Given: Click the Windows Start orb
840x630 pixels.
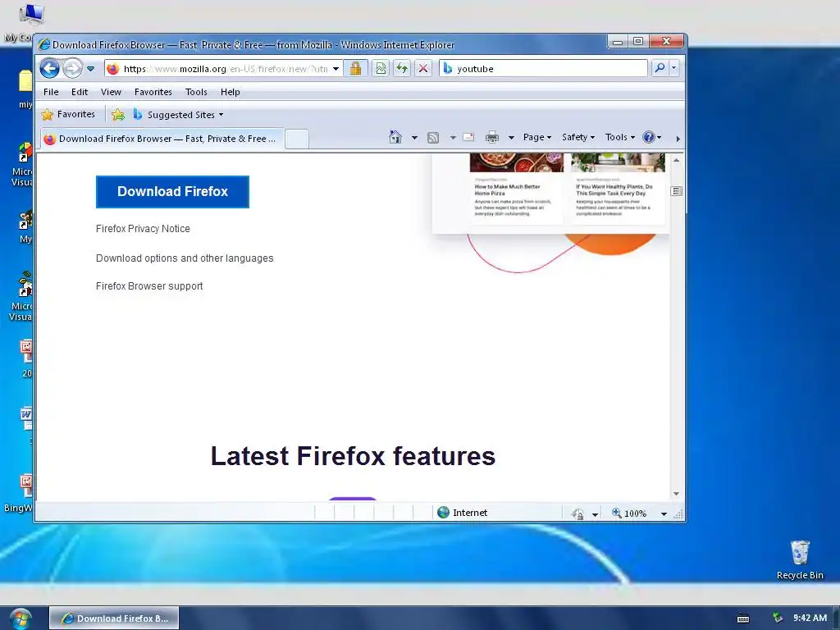Looking at the screenshot, I should pos(20,620).
